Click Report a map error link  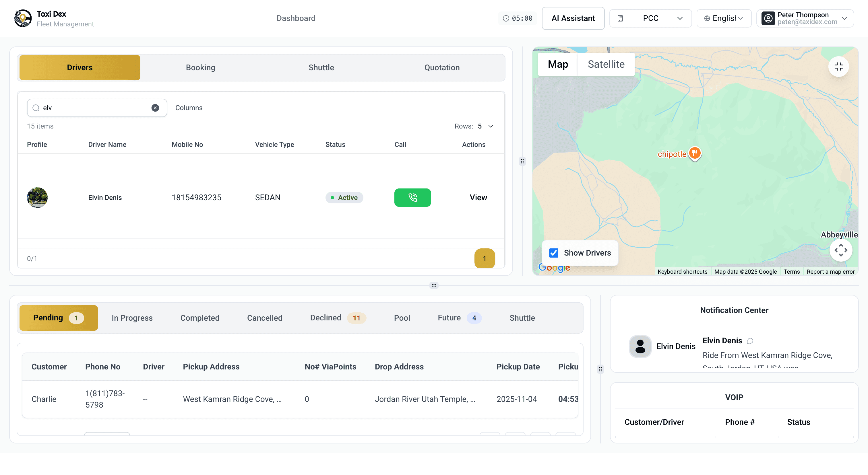point(831,272)
